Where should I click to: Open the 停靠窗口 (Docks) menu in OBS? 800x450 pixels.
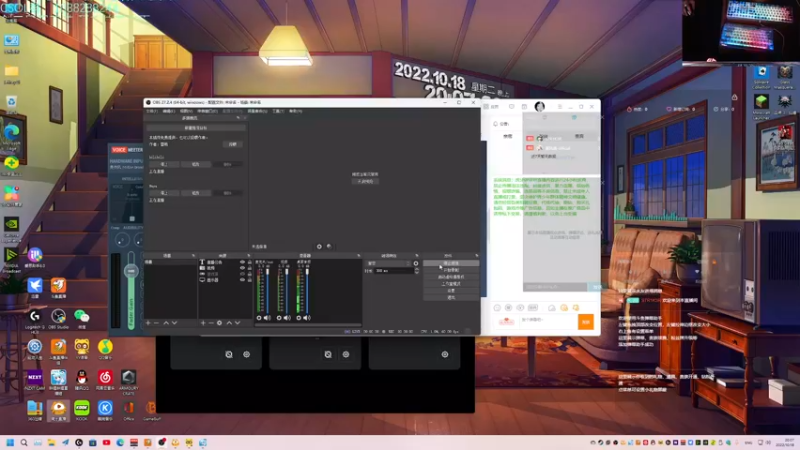click(x=207, y=111)
